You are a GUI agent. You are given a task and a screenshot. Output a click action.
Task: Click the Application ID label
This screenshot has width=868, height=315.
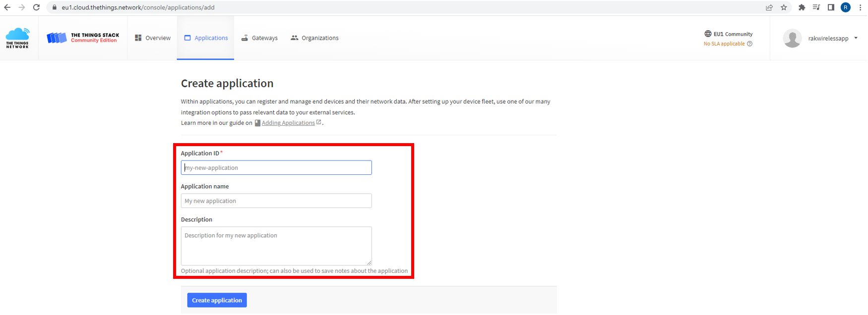pyautogui.click(x=200, y=153)
